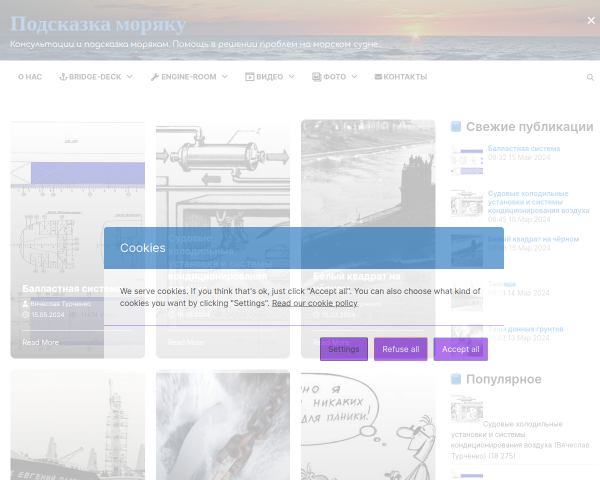
Task: Click the popular post text Судовые холодильные (18 275)
Action: 520,440
